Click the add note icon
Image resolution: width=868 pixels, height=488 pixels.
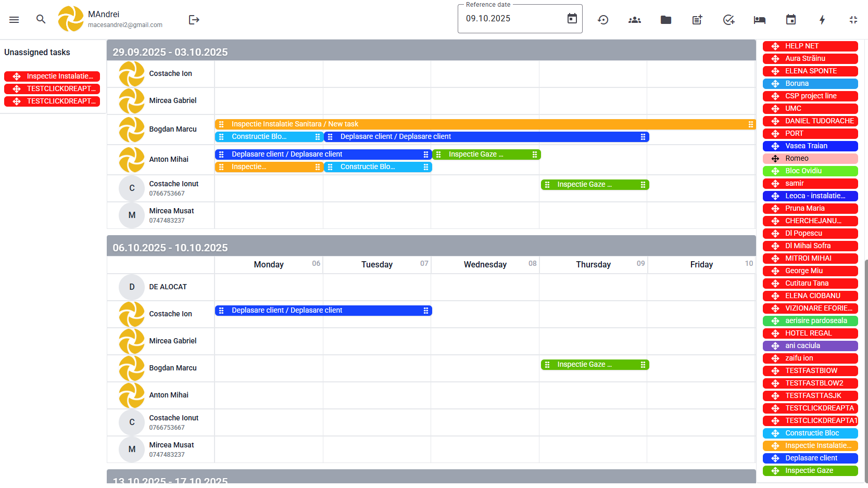click(697, 20)
